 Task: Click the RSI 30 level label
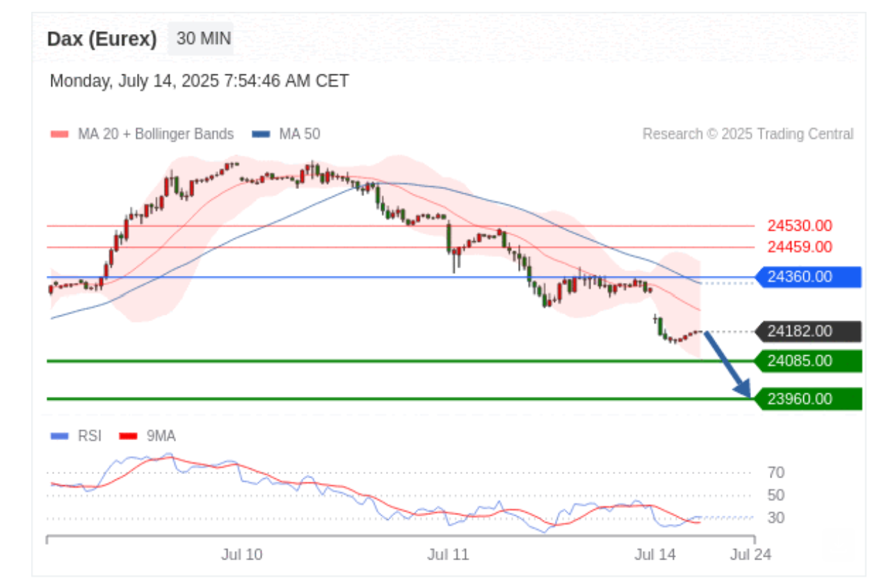tap(776, 518)
